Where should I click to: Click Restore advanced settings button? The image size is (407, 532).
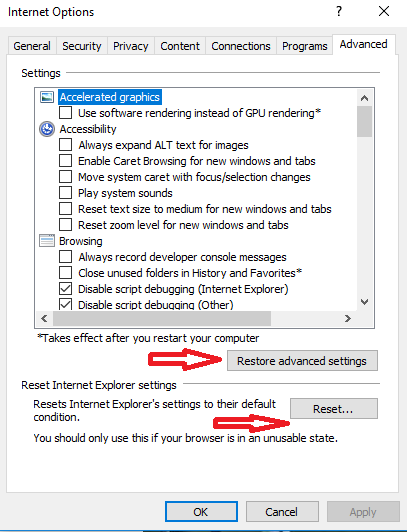coord(302,361)
